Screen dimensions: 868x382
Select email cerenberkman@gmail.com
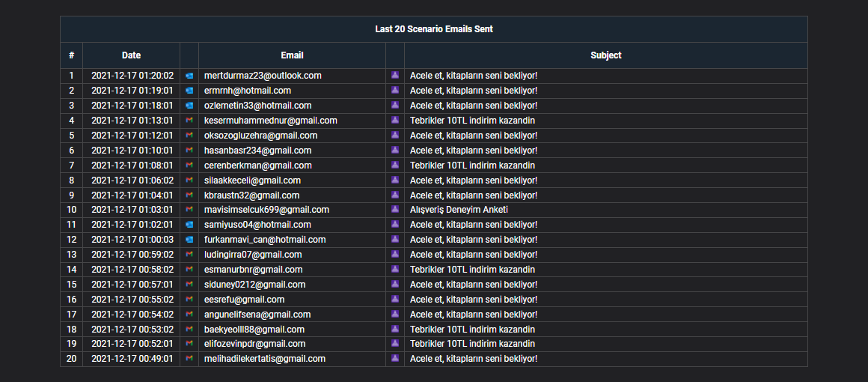pyautogui.click(x=258, y=166)
